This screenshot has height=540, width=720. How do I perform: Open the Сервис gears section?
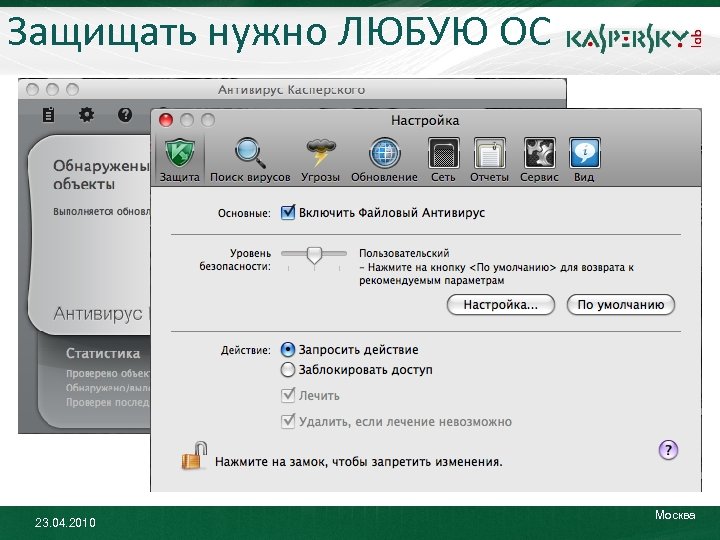click(539, 153)
